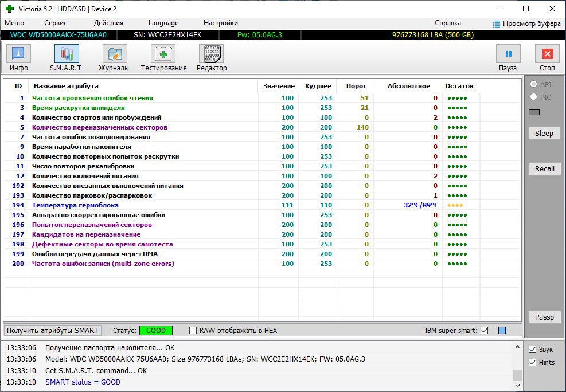566x392 pixels.
Task: Select the API radio button
Action: 533,84
